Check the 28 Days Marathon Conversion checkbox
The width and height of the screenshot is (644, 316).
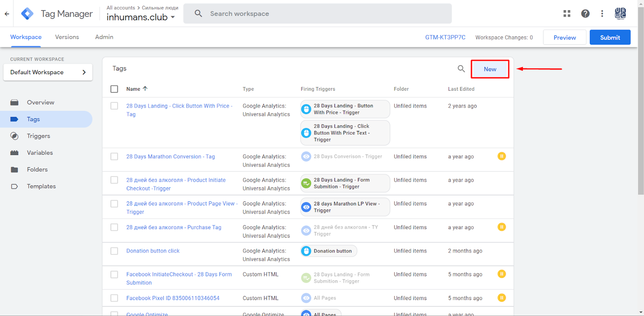(114, 156)
